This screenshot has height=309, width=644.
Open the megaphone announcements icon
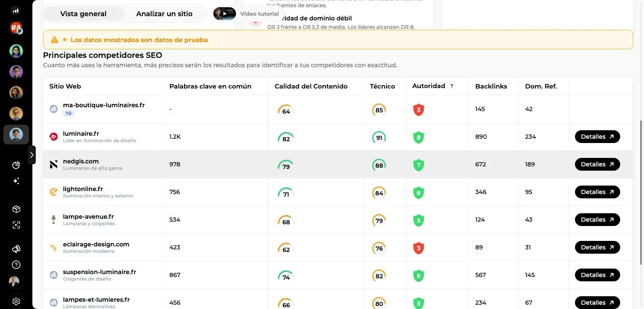16,249
